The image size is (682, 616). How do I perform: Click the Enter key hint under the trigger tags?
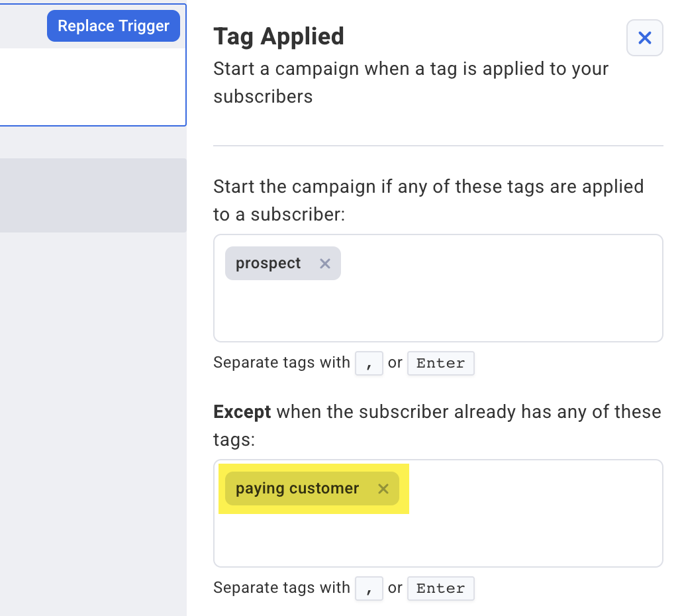[x=440, y=363]
